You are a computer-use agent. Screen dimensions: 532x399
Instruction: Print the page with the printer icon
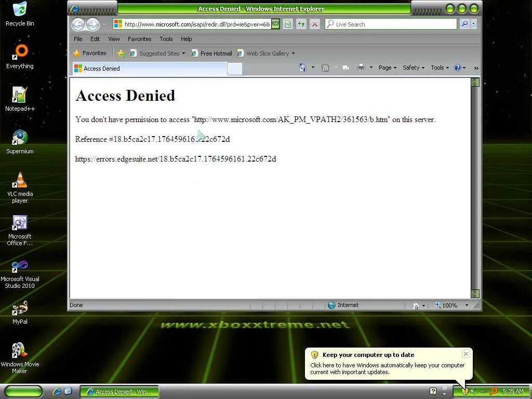tap(361, 68)
